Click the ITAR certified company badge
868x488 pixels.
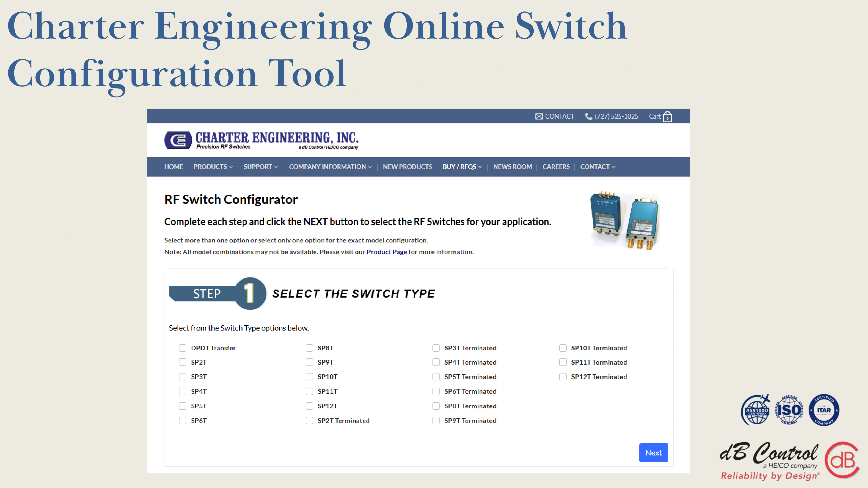coord(824,410)
